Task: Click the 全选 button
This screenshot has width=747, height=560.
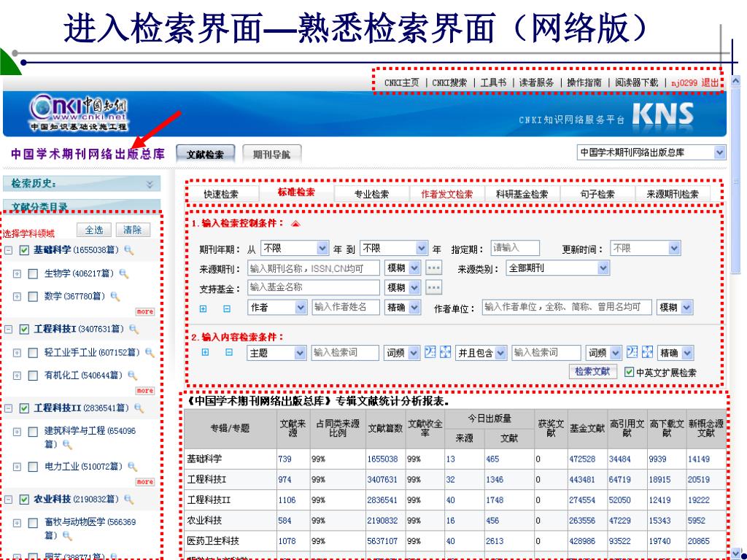Action: point(94,230)
